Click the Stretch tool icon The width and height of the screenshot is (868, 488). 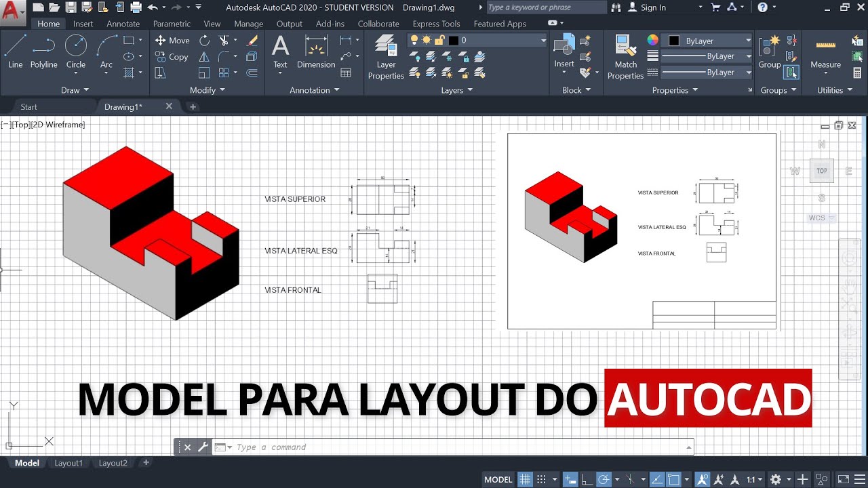(x=160, y=73)
